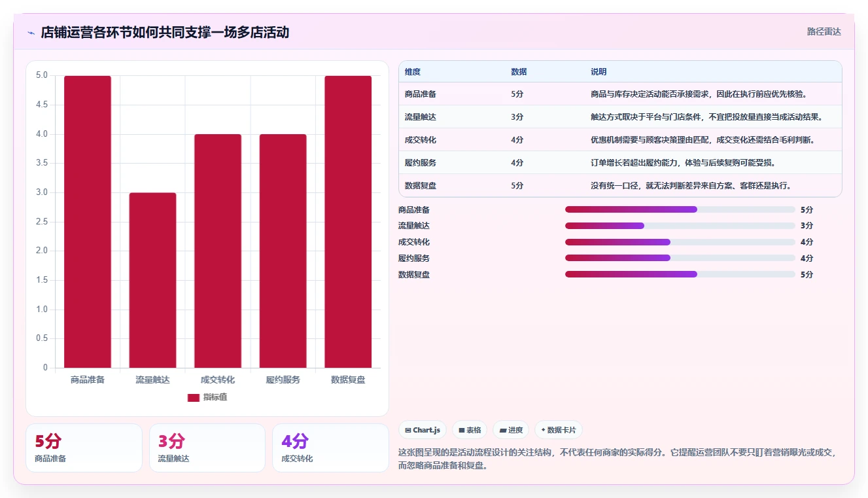
Task: Click the 成交转化 bar in chart
Action: pos(218,251)
